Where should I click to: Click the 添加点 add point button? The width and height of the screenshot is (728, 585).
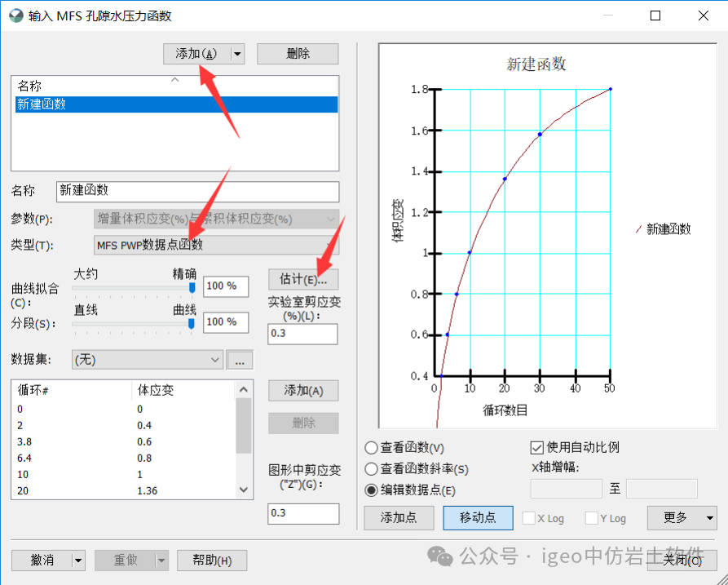click(x=399, y=518)
